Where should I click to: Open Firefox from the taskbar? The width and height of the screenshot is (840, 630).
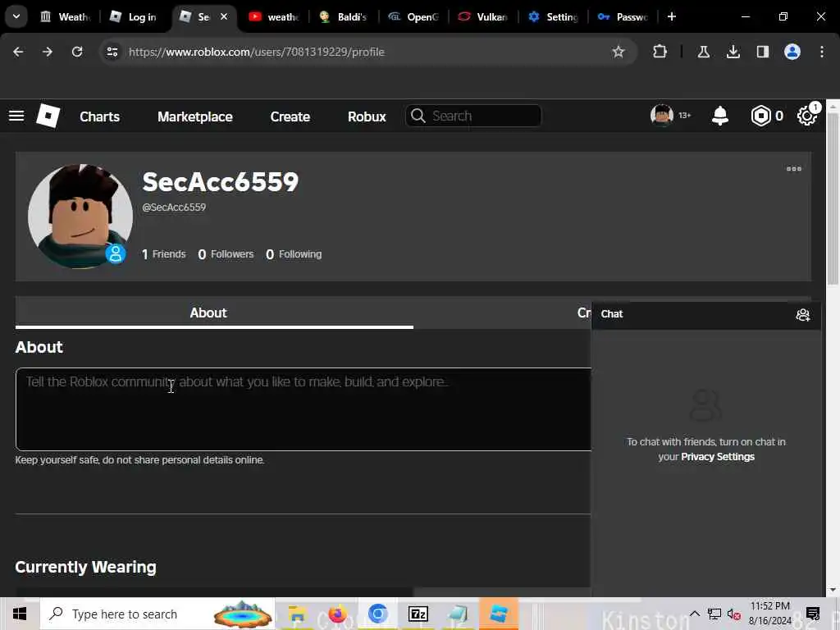(x=337, y=614)
